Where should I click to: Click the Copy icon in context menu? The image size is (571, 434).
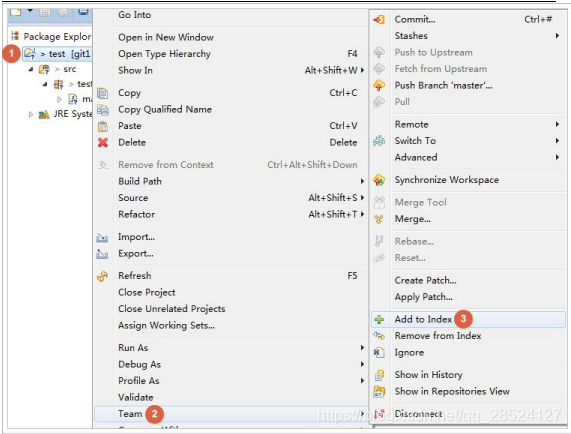pos(103,93)
